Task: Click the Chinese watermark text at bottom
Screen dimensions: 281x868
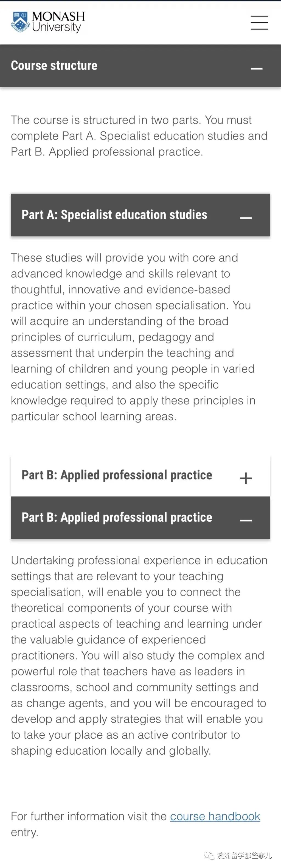Action: [x=244, y=855]
